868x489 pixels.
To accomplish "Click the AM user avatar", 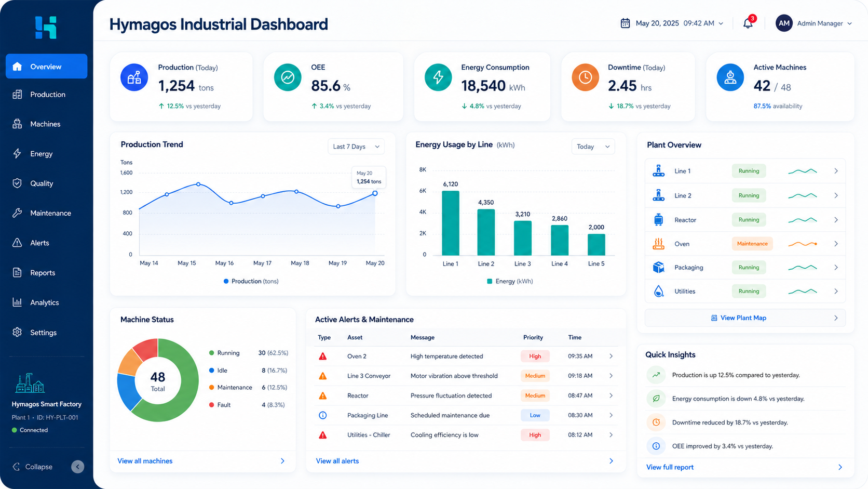I will 784,23.
